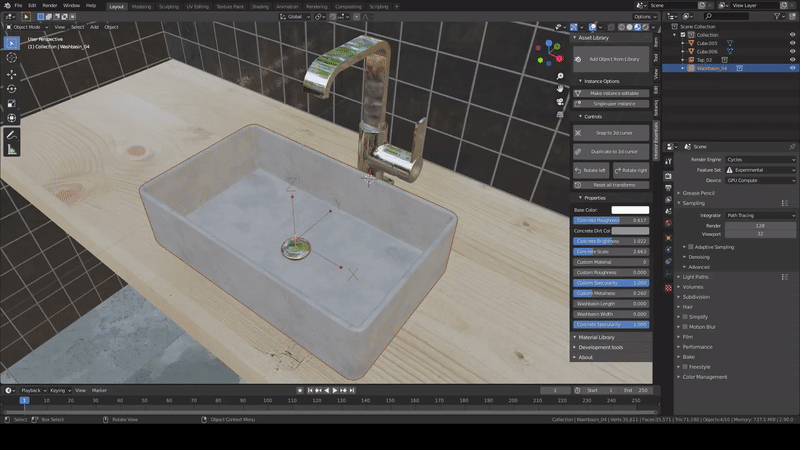Jump to the timeline end frame

(x=352, y=390)
